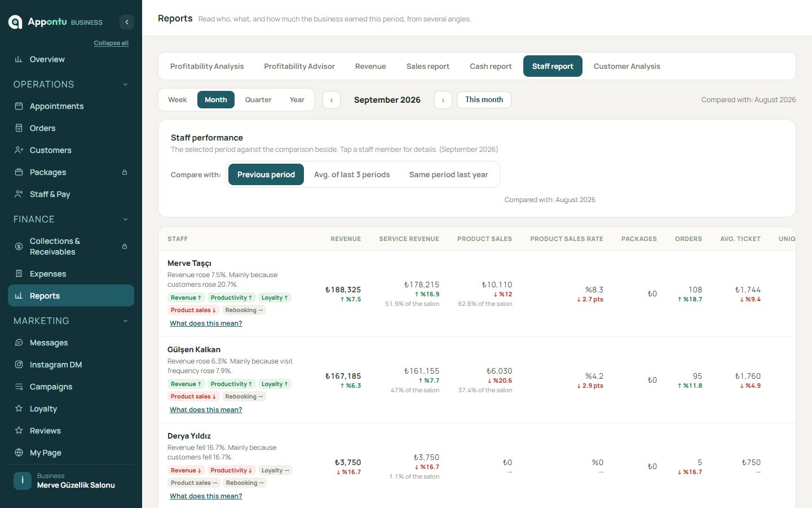The height and width of the screenshot is (508, 812).
Task: Collapse the MARKETING section chevron
Action: [125, 321]
